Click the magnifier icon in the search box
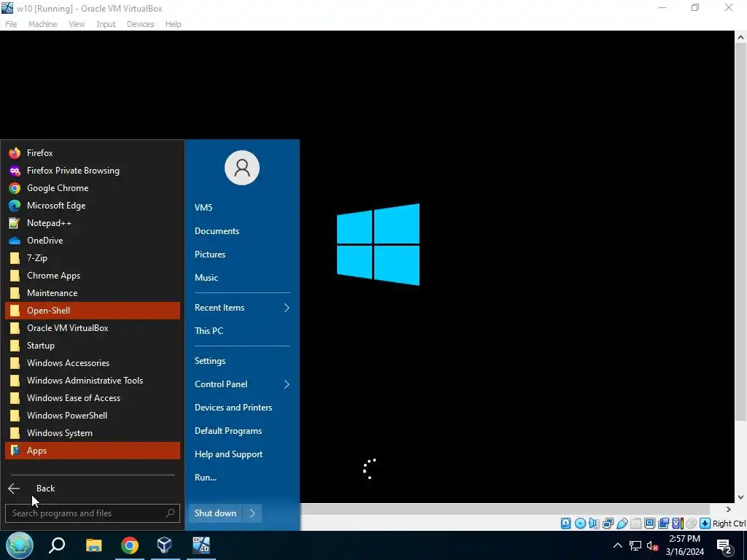This screenshot has width=747, height=560. (x=170, y=513)
